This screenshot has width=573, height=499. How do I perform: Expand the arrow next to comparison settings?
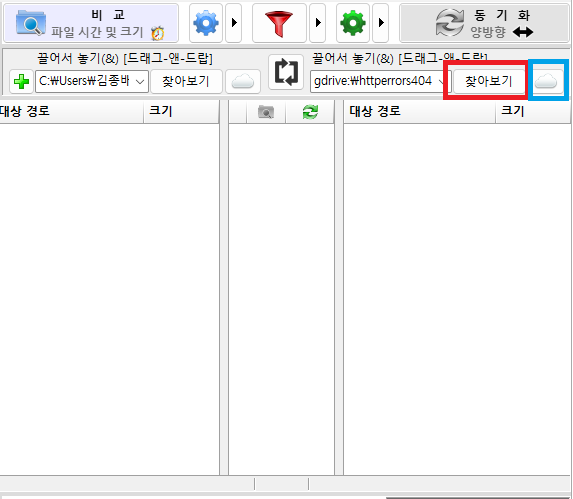point(234,23)
